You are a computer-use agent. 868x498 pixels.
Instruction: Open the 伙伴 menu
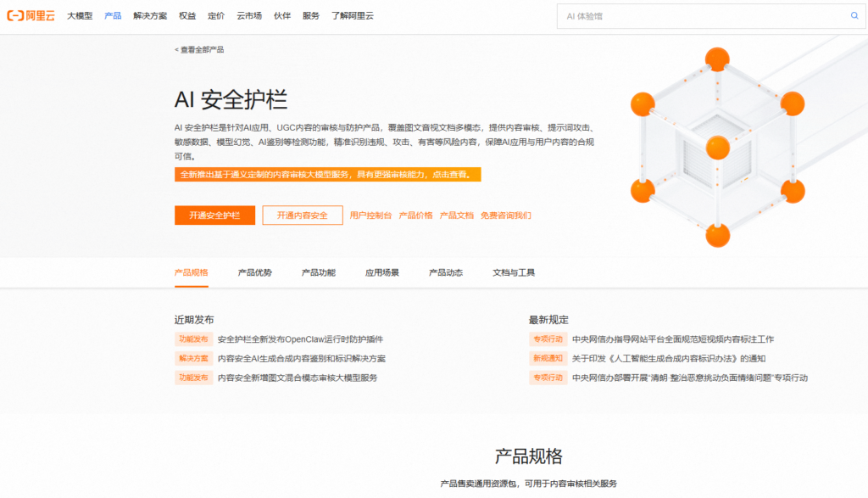(x=281, y=16)
